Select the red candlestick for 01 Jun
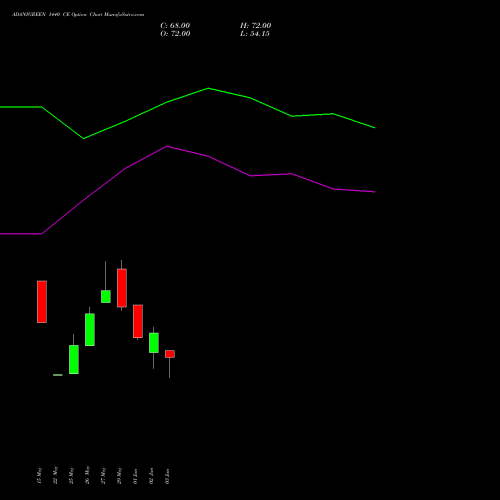 [x=138, y=321]
